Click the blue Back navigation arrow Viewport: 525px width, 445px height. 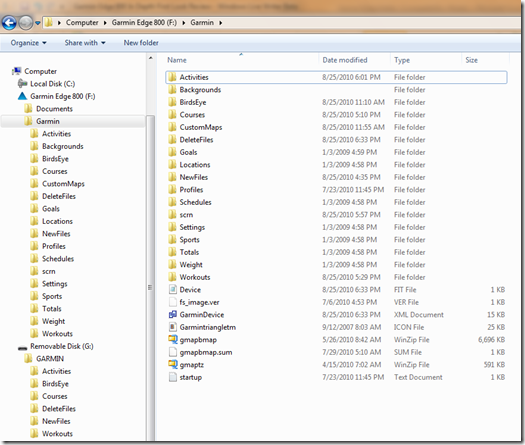pyautogui.click(x=9, y=23)
